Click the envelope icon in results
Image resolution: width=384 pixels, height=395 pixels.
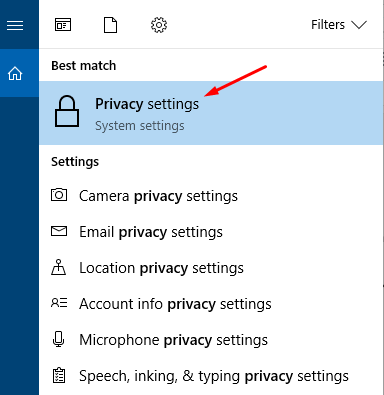[59, 231]
